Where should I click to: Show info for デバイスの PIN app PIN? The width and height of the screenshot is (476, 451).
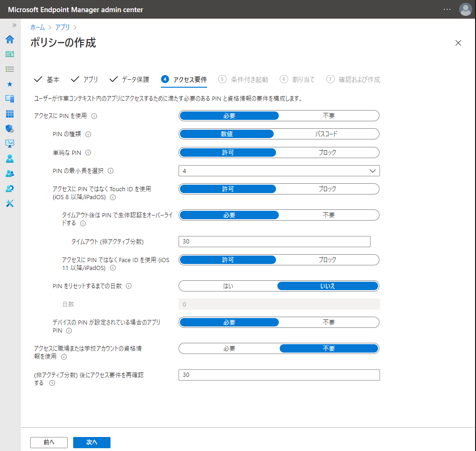(x=69, y=331)
